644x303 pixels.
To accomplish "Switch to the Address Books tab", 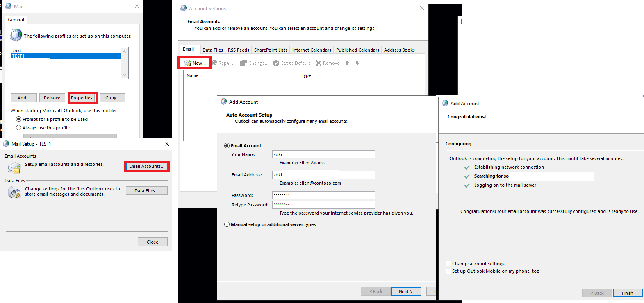I will pos(399,50).
